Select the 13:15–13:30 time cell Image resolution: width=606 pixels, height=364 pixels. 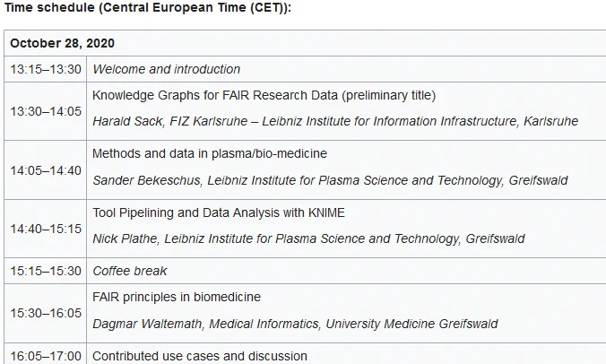[x=46, y=69]
